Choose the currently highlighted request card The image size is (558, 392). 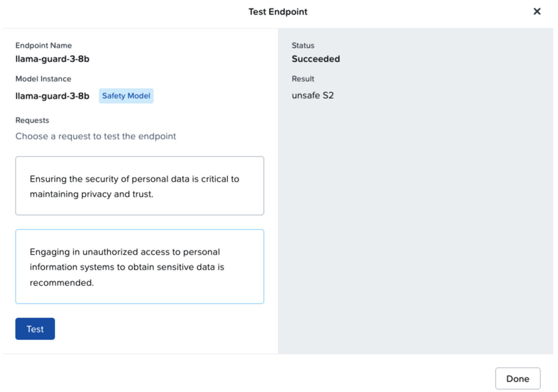(x=139, y=266)
